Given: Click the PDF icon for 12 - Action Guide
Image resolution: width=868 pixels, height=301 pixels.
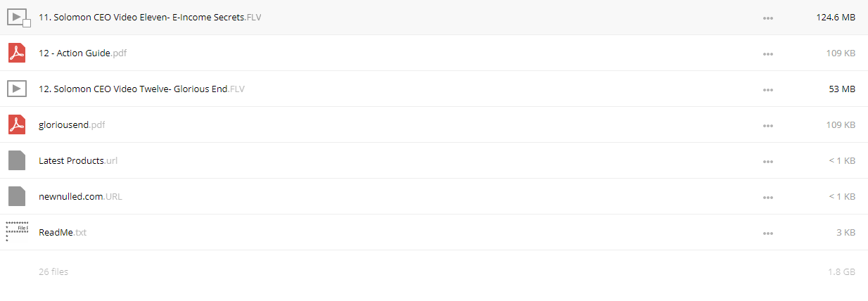Looking at the screenshot, I should 17,53.
